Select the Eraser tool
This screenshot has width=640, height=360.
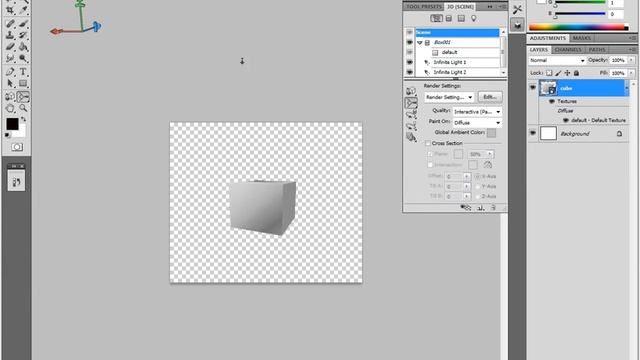pos(10,47)
